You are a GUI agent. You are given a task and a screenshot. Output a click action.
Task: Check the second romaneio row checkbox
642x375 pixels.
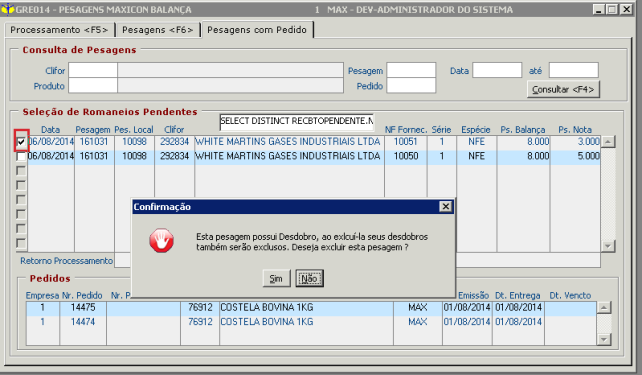tap(21, 156)
